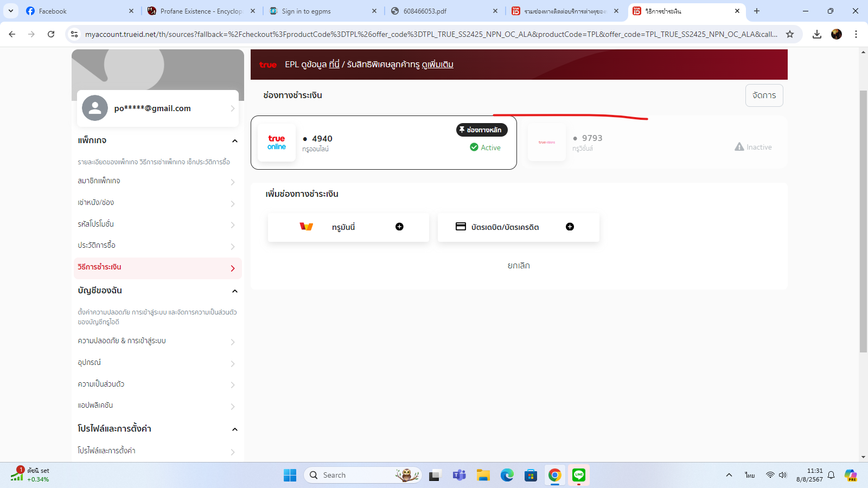The image size is (868, 488).
Task: Switch to Sign in to egpms tab
Action: pos(323,11)
